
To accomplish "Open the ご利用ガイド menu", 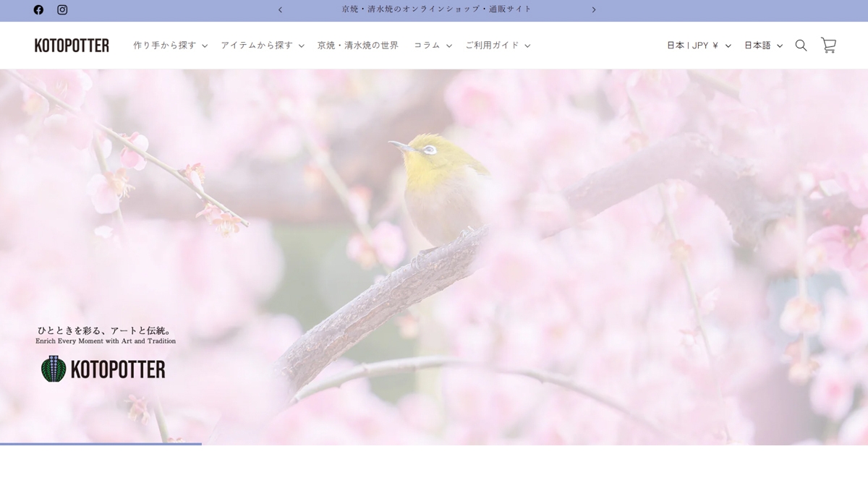I will click(498, 45).
